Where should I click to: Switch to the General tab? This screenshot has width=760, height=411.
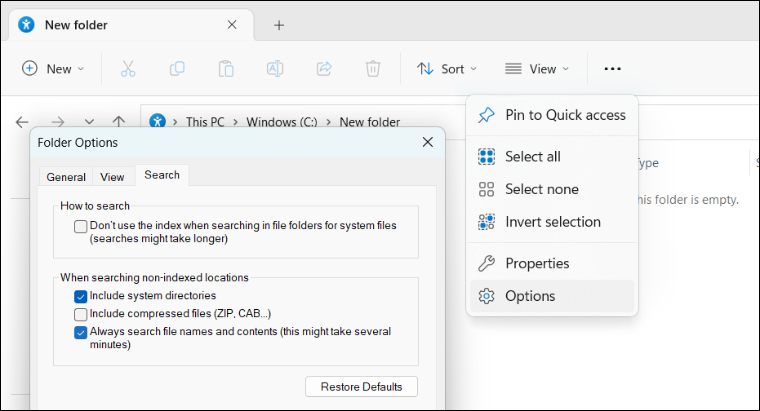[x=66, y=177]
